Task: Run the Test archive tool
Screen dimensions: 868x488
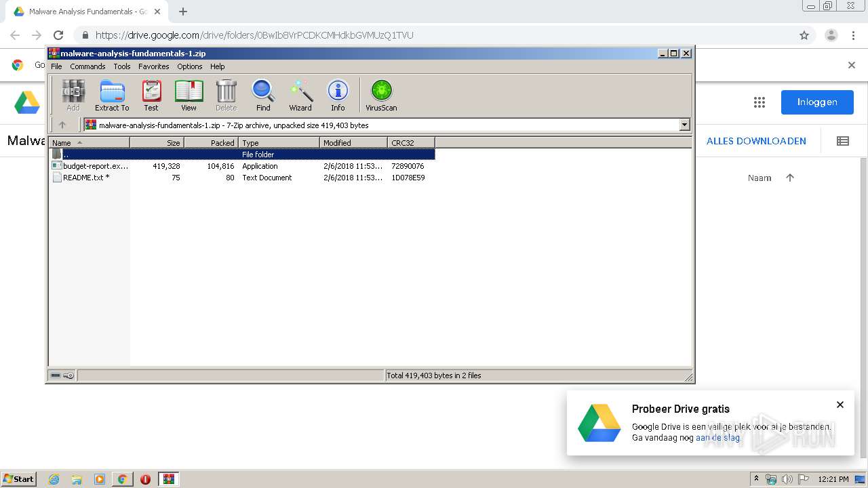Action: coord(151,95)
